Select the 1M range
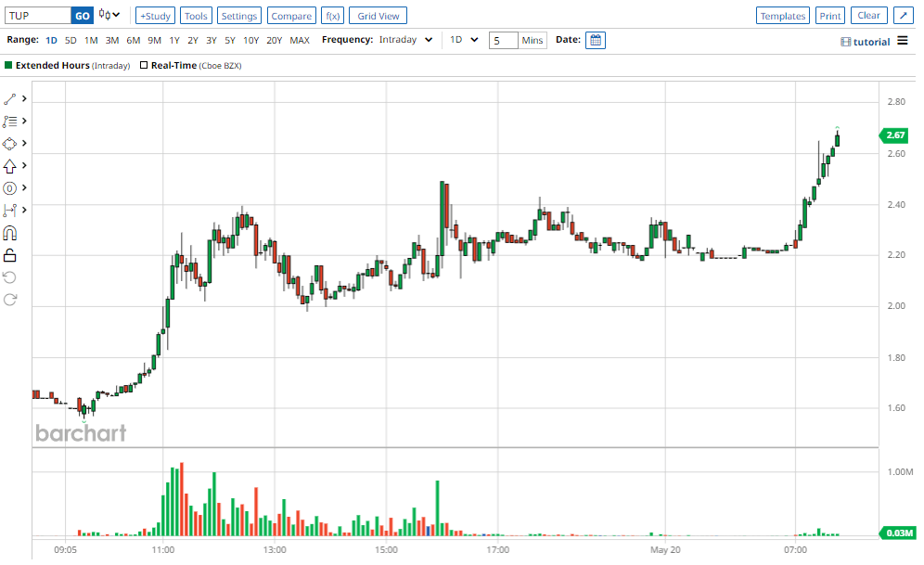Viewport: 924px width, 565px height. (91, 40)
